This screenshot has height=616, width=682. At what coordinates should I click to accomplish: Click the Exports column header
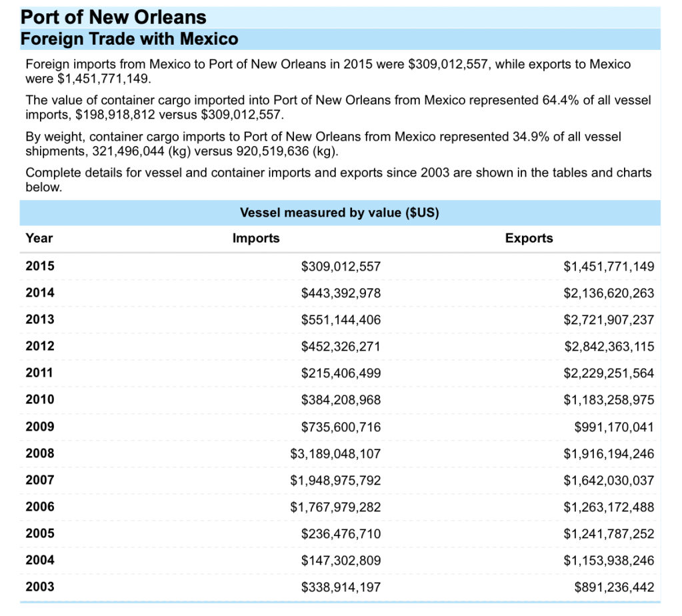(x=529, y=238)
